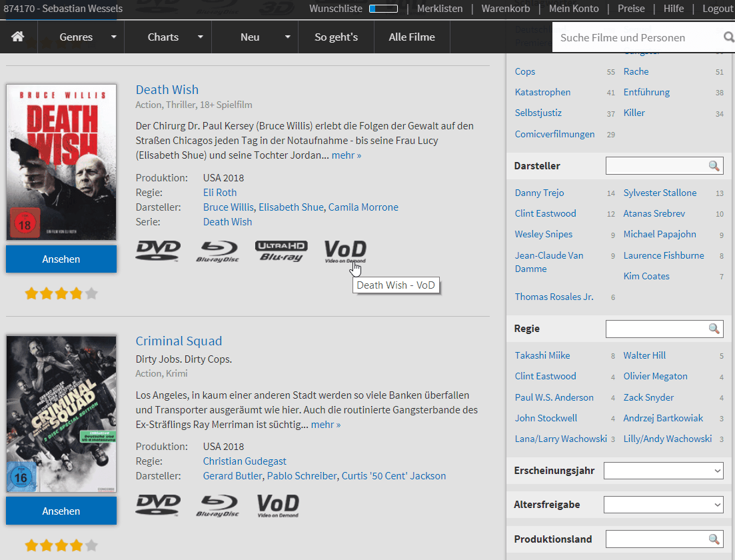Image resolution: width=735 pixels, height=560 pixels.
Task: Rate Death Wish with the fifth star
Action: pos(91,293)
